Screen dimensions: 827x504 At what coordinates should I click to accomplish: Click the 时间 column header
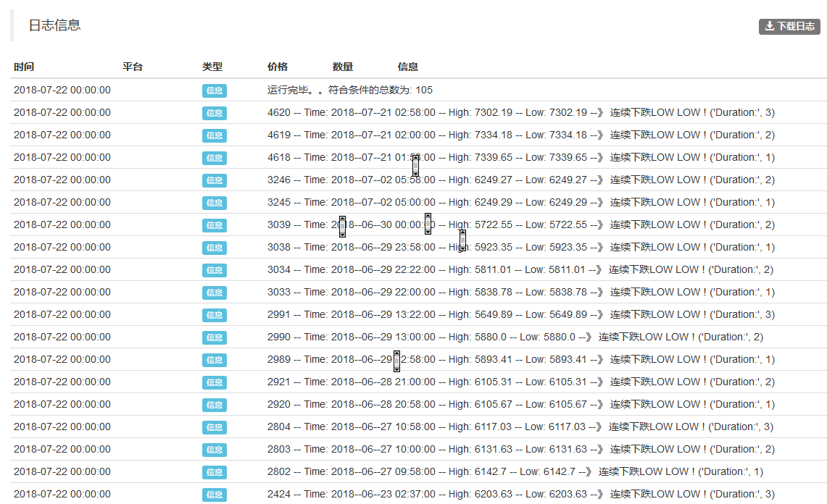[x=24, y=67]
